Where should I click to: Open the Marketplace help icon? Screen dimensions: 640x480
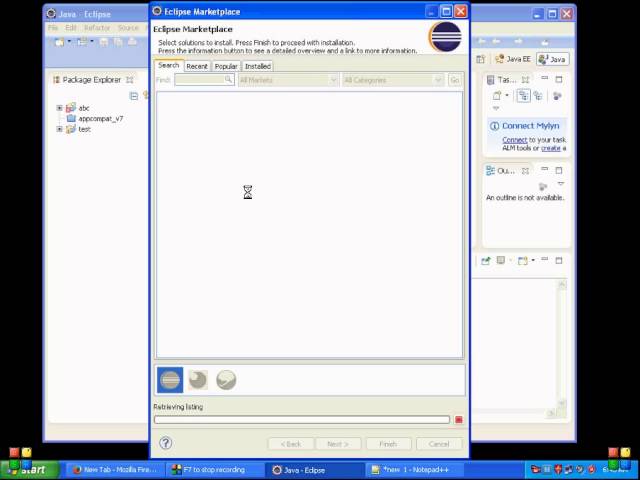pyautogui.click(x=166, y=443)
